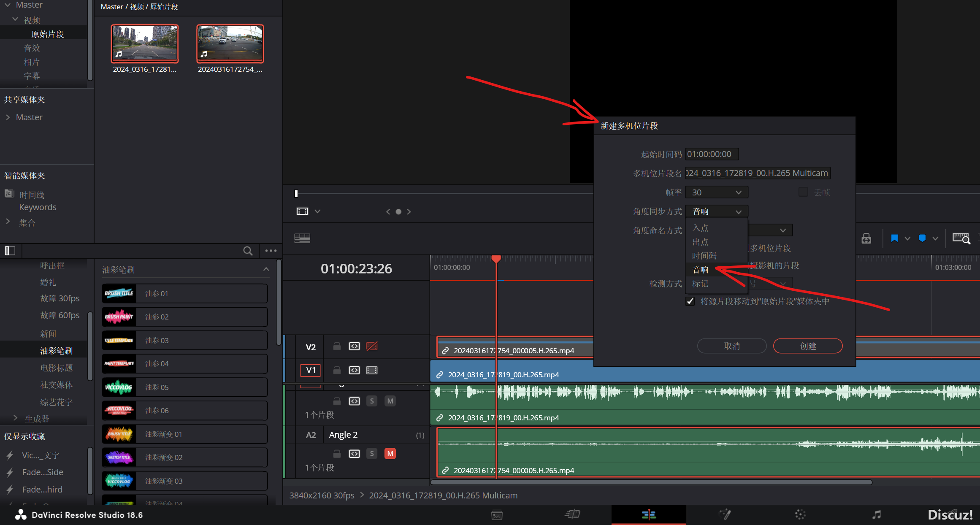The height and width of the screenshot is (525, 980).
Task: Enable the V2 video track
Action: pyautogui.click(x=372, y=346)
